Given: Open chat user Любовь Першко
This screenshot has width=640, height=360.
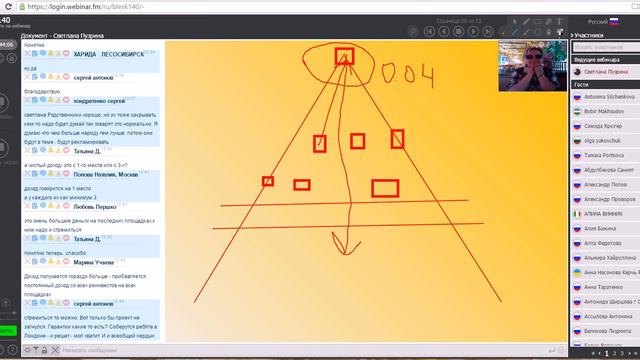Looking at the screenshot, I should coord(95,207).
